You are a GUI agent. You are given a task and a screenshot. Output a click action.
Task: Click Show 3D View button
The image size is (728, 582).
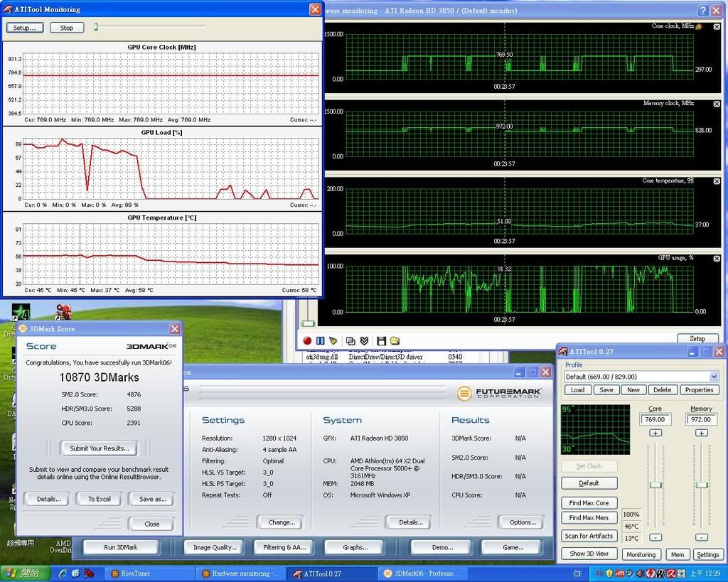(589, 554)
